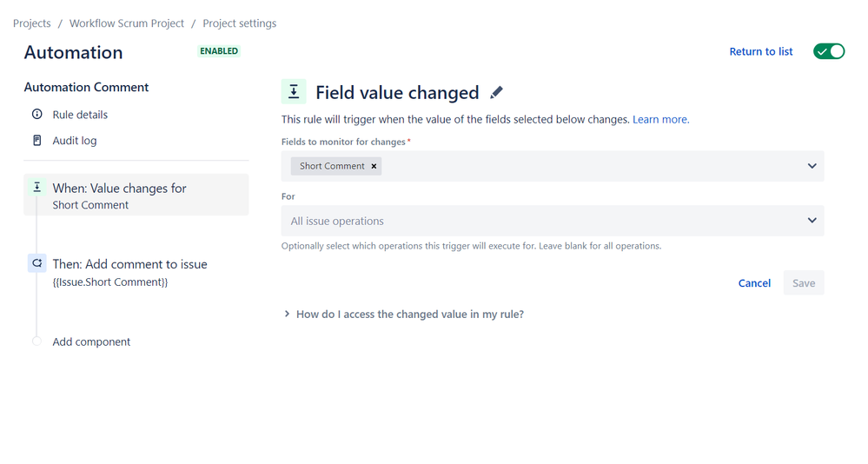
Task: Expand the Fields to monitor dropdown arrow
Action: pyautogui.click(x=812, y=166)
